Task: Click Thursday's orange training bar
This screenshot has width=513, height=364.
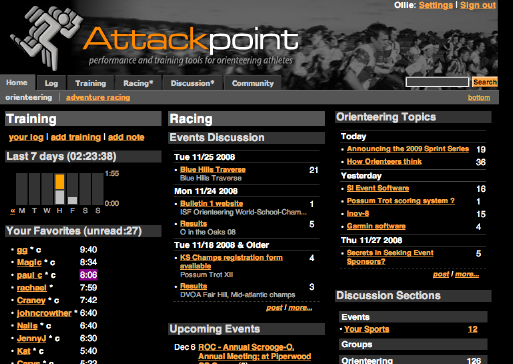Action: (x=60, y=182)
